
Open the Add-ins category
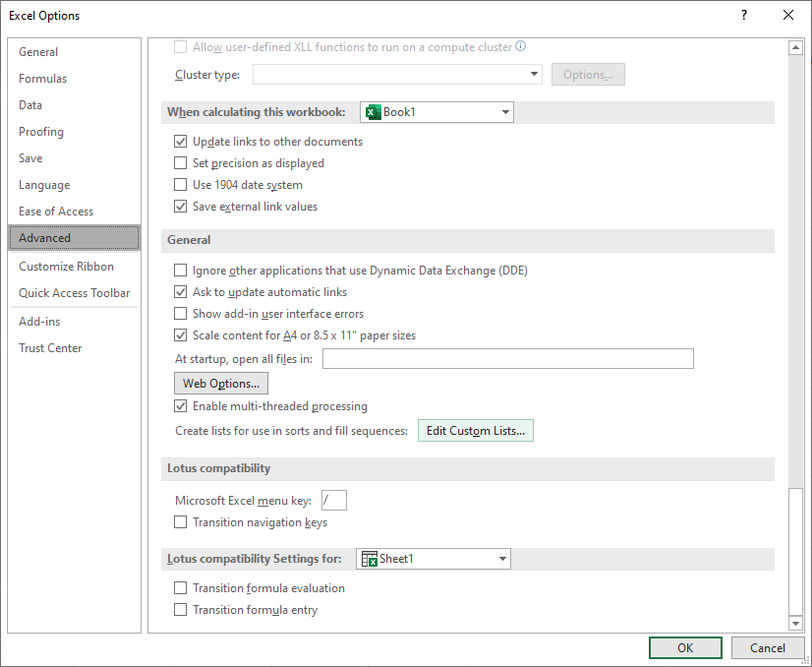click(x=74, y=322)
